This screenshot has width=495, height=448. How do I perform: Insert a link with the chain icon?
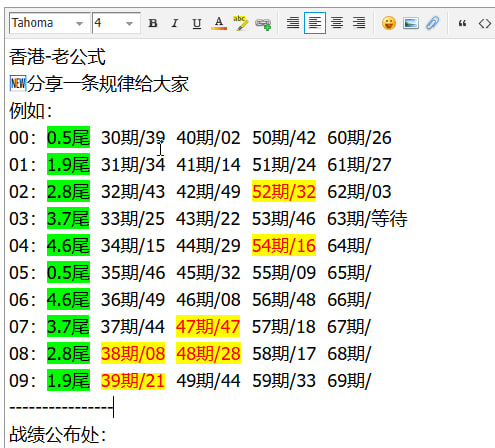263,24
